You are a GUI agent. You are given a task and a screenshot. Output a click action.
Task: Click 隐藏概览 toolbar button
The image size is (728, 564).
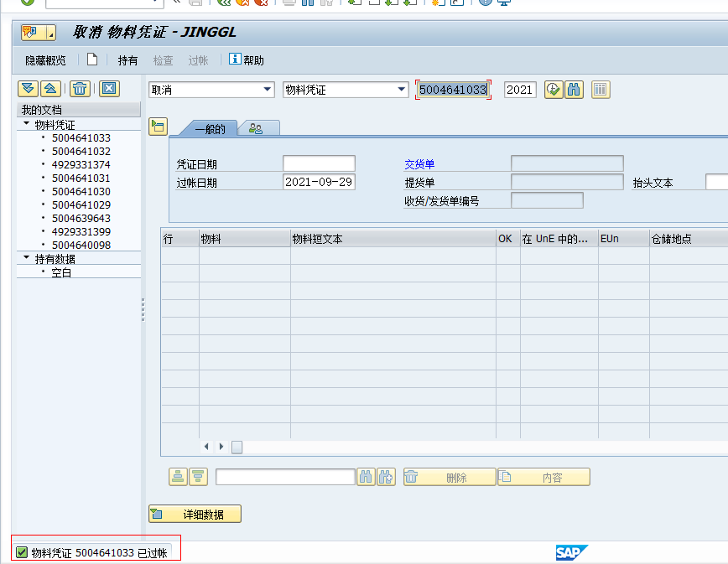pos(45,60)
